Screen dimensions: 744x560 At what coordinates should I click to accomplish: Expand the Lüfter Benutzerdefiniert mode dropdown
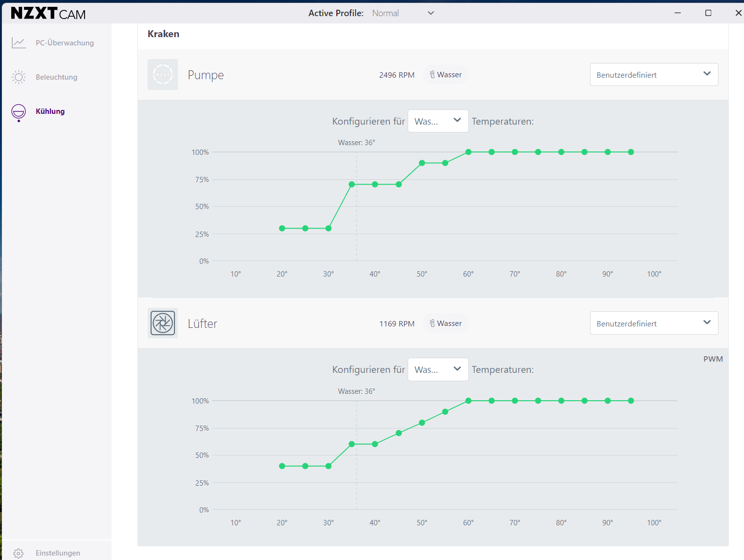(x=654, y=323)
